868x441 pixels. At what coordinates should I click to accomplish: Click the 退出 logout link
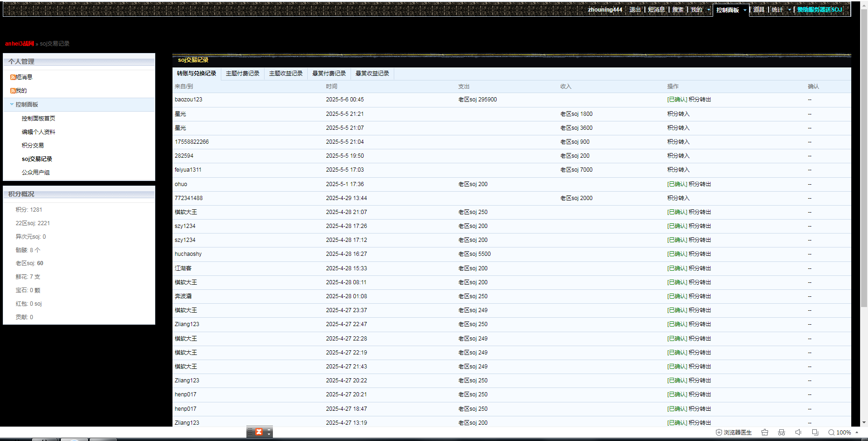click(635, 10)
